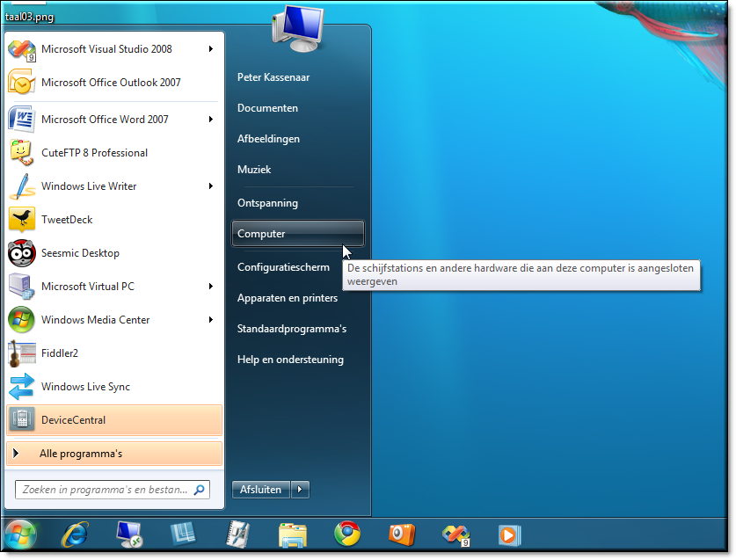Viewport: 736px width, 560px height.
Task: Open Afbeeldingen library
Action: pyautogui.click(x=268, y=139)
